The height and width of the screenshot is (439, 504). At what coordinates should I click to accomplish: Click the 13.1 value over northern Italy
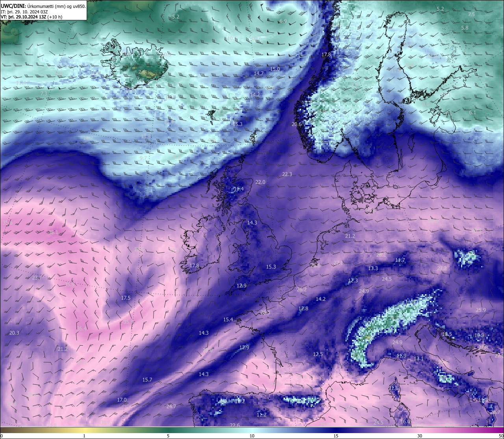[x=419, y=359]
